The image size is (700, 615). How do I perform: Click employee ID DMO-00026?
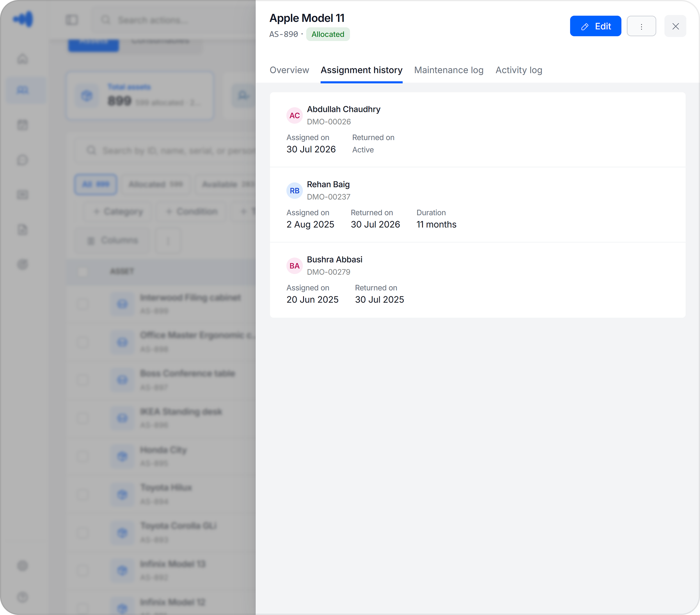(x=329, y=122)
